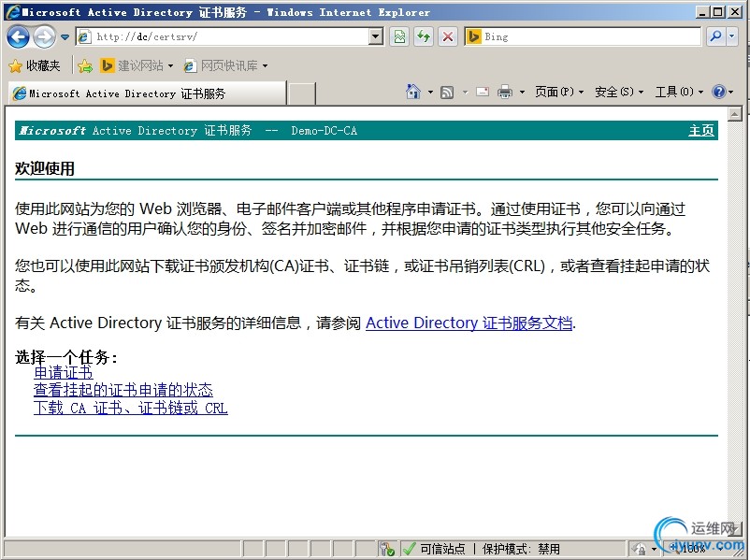Screen dimensions: 750x560
Task: Click the browser Back arrow button
Action: [18, 36]
